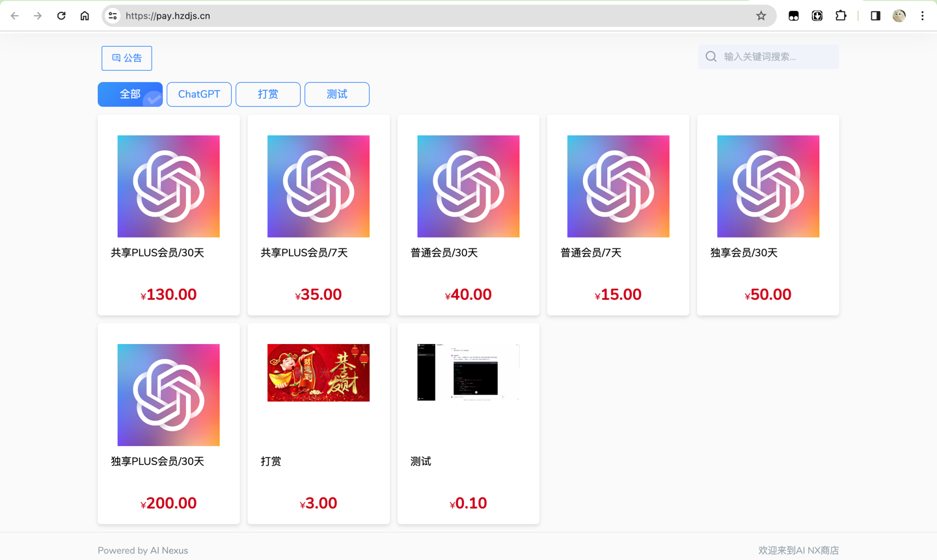This screenshot has width=937, height=560.
Task: Reload the current page
Action: [x=61, y=16]
